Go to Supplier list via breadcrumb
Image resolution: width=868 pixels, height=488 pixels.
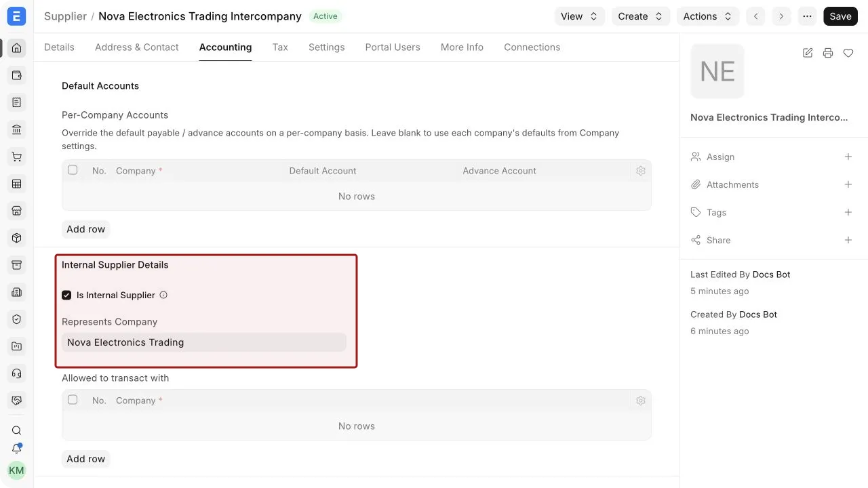65,16
